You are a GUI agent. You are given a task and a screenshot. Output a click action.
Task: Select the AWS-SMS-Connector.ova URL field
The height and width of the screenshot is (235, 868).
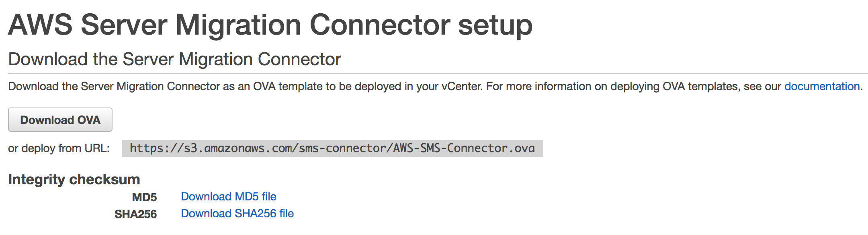332,148
